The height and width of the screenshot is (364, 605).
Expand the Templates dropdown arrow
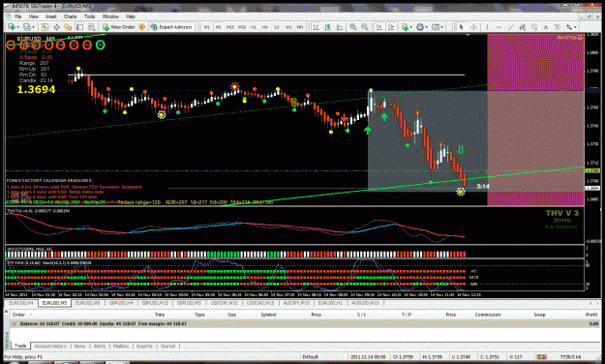click(441, 27)
